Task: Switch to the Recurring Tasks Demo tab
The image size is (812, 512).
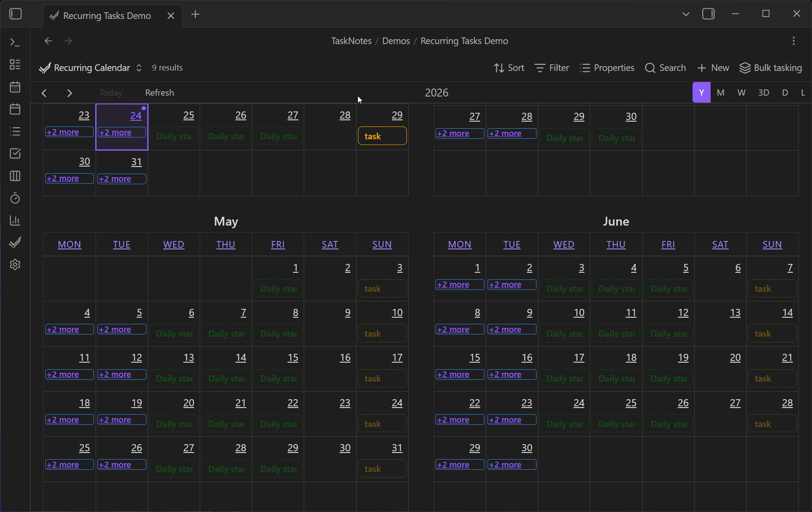Action: tap(106, 15)
